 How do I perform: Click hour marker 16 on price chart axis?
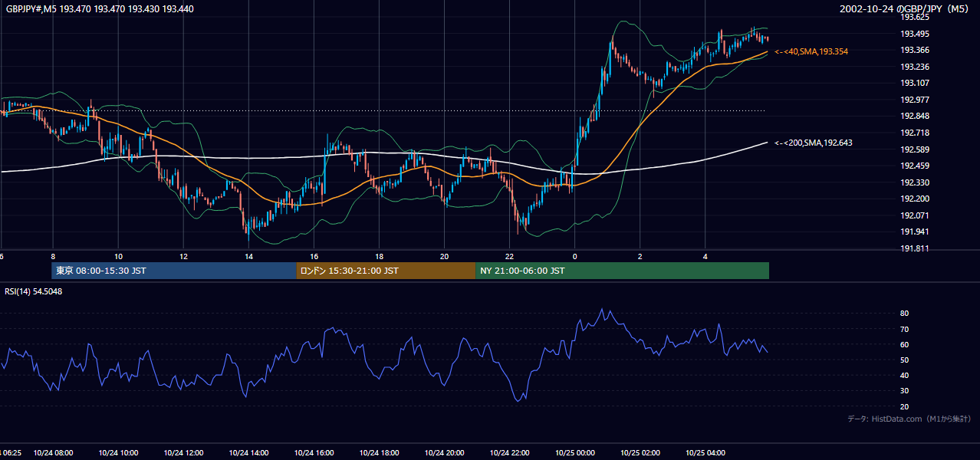314,256
